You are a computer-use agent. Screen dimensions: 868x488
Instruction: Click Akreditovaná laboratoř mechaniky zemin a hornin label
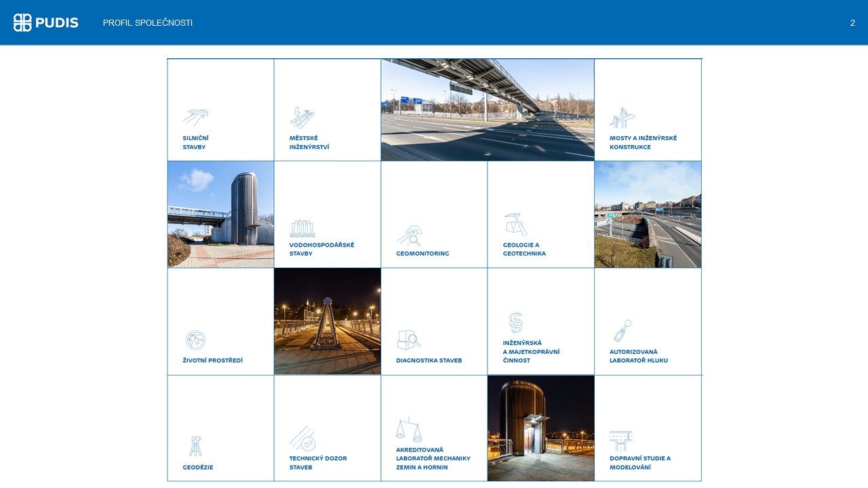[433, 459]
